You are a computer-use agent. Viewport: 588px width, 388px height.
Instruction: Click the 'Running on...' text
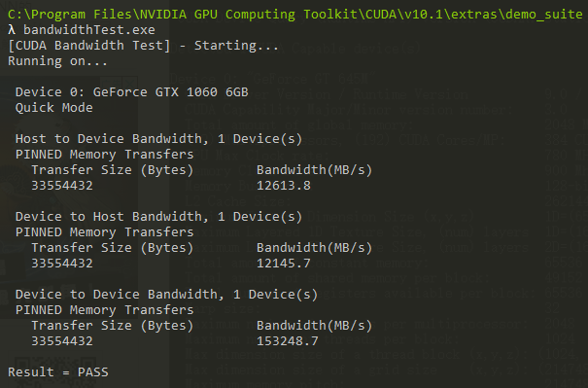pos(57,61)
